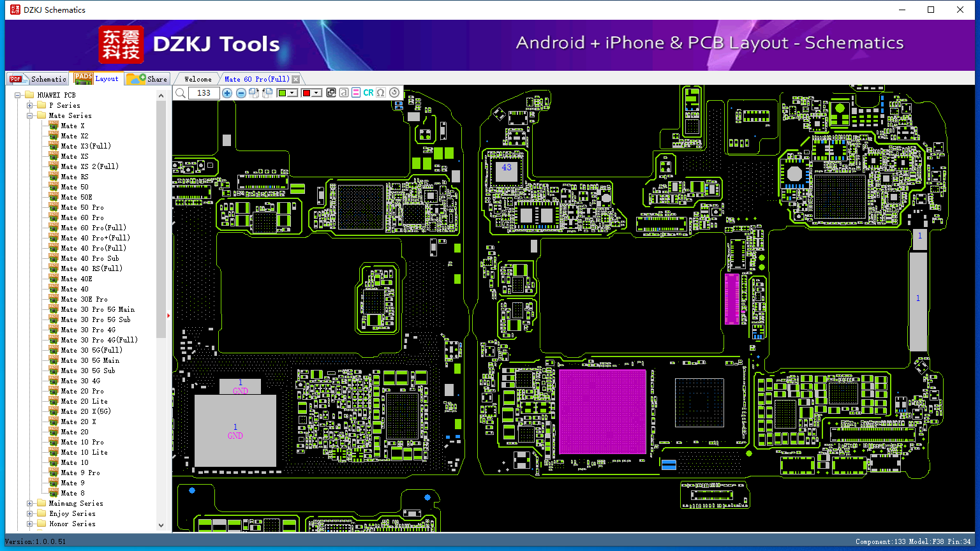This screenshot has height=551, width=980.
Task: Click the red color swatch in the toolbar
Action: (x=306, y=93)
